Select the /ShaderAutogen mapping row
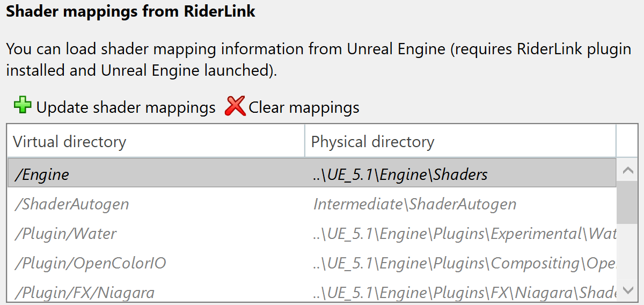Image resolution: width=644 pixels, height=305 pixels. (x=71, y=204)
